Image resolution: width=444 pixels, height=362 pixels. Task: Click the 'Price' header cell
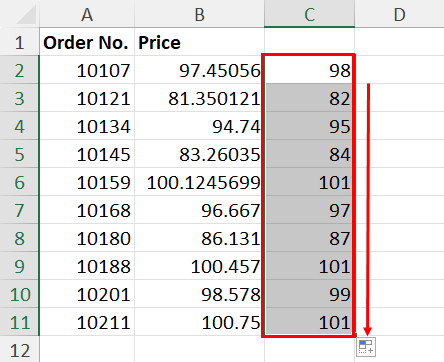point(199,42)
